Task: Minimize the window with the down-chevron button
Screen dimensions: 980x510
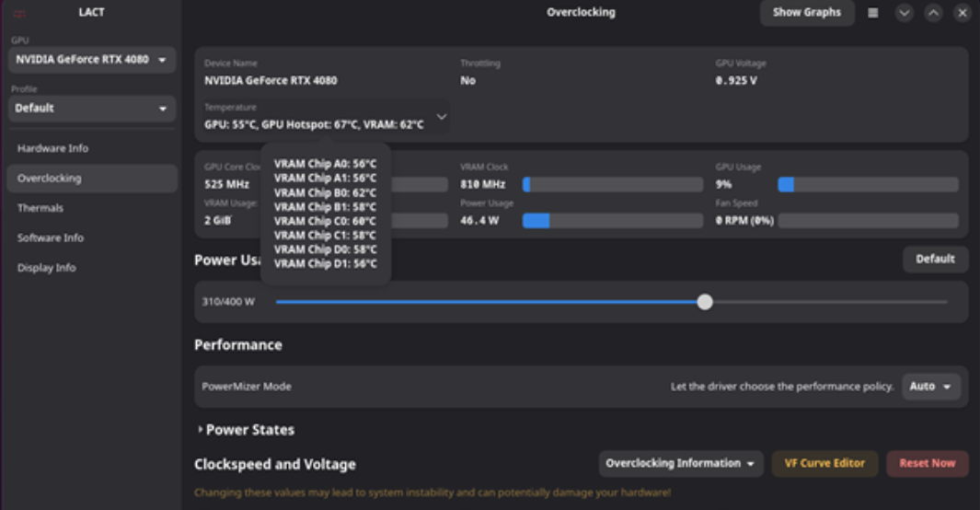Action: coord(904,13)
